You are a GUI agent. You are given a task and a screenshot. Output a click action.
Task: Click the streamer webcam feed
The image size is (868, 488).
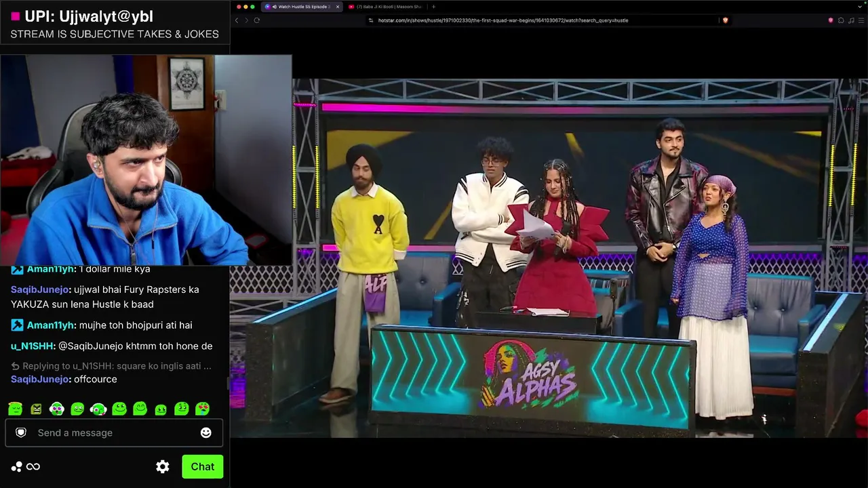[x=146, y=160]
